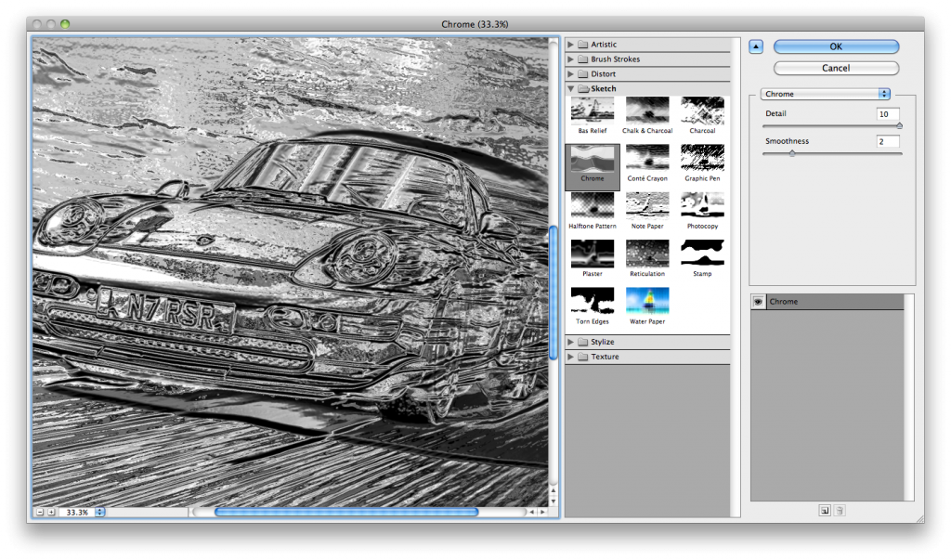The image size is (951, 560).
Task: Select the Conté Crayon filter
Action: coord(646,160)
